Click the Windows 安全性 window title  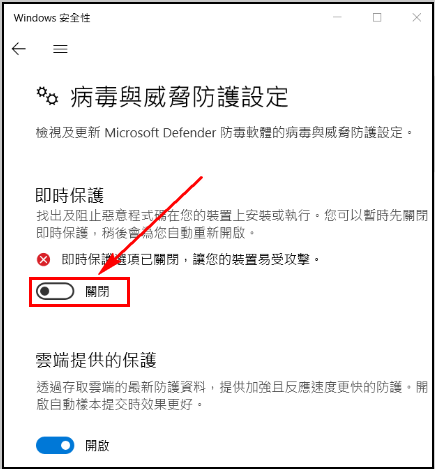tap(52, 18)
